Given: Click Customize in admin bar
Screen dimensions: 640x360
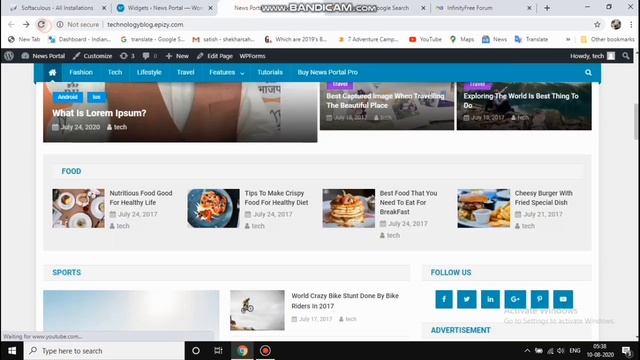Looking at the screenshot, I should 92,56.
